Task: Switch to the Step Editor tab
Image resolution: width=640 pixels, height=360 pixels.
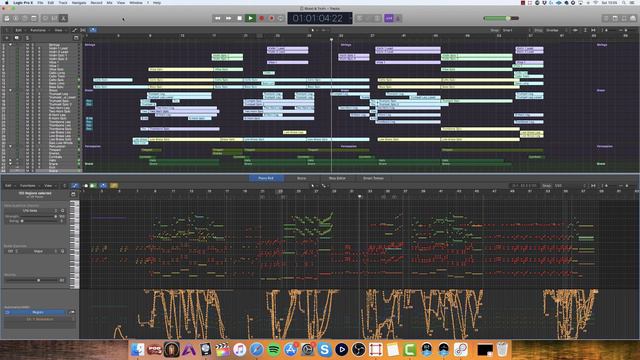Action: 337,178
